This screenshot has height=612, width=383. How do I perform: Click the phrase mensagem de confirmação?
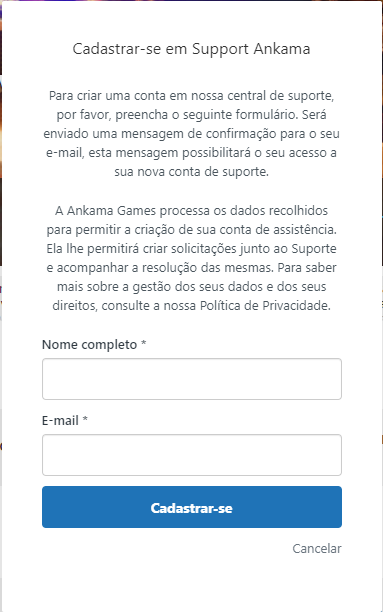tap(204, 134)
